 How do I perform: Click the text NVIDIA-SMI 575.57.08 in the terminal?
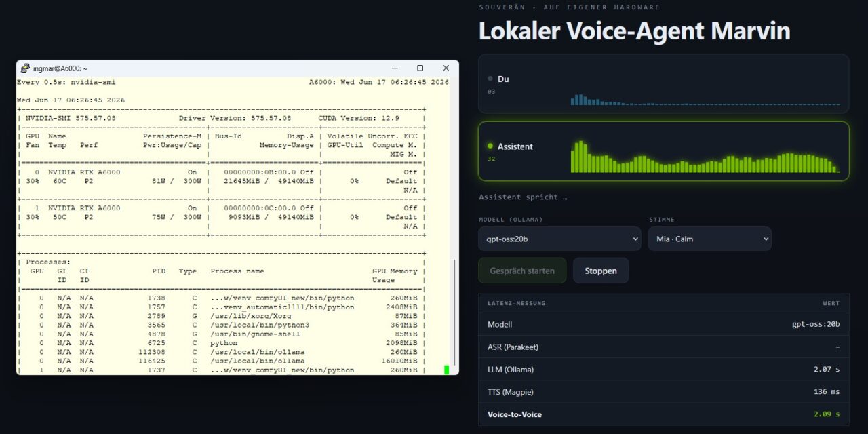71,118
